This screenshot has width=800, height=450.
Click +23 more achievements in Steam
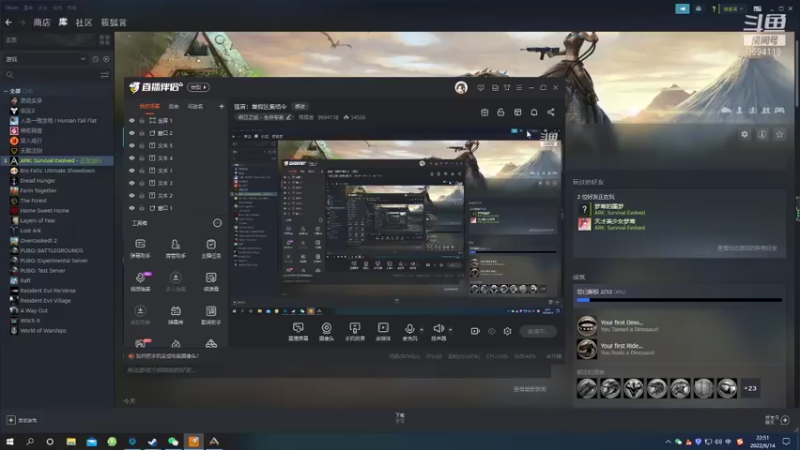click(750, 388)
